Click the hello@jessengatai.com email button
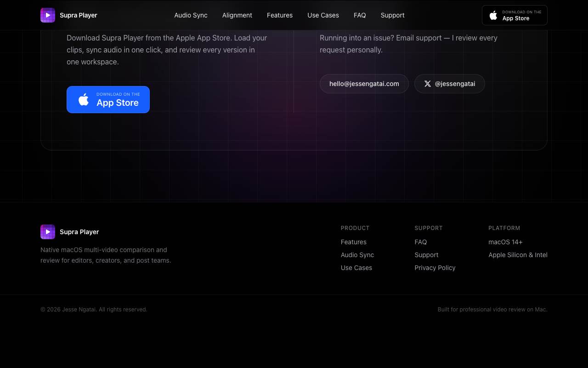 pyautogui.click(x=364, y=84)
